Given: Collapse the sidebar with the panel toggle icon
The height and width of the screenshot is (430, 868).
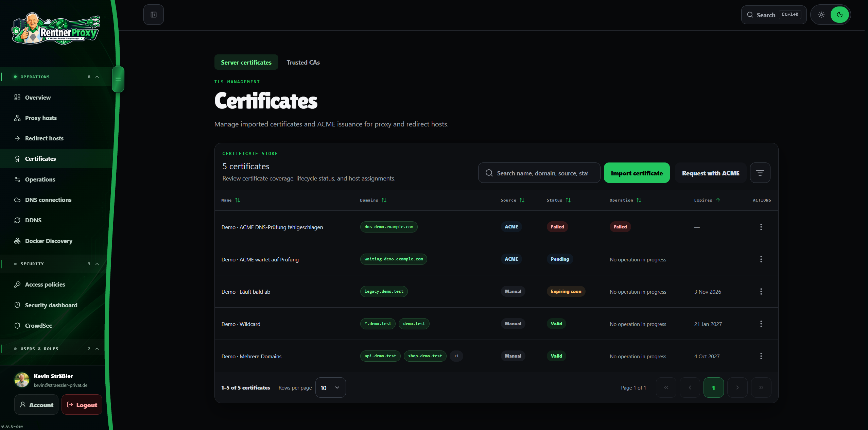Looking at the screenshot, I should (154, 15).
